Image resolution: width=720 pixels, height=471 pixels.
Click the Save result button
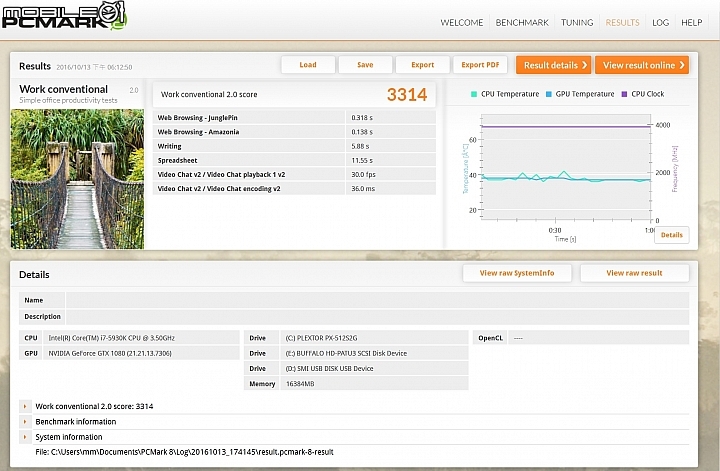click(365, 65)
